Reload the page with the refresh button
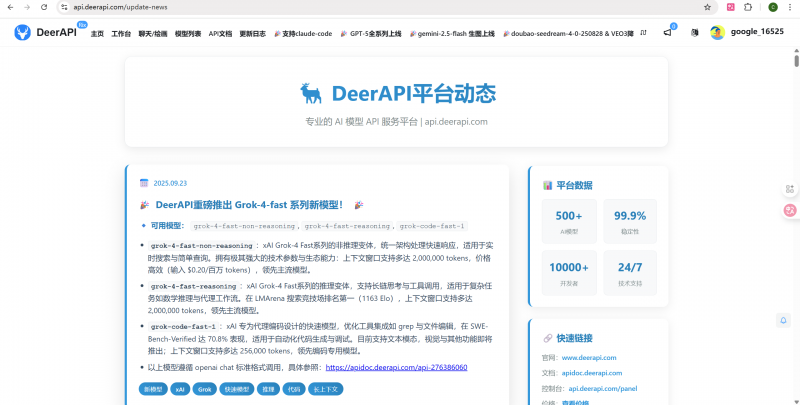The height and width of the screenshot is (405, 800). click(x=44, y=6)
